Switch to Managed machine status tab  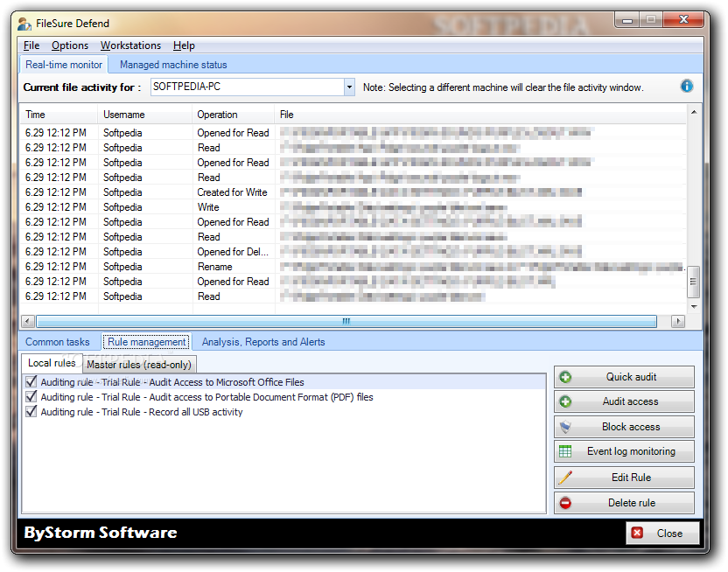coord(173,65)
